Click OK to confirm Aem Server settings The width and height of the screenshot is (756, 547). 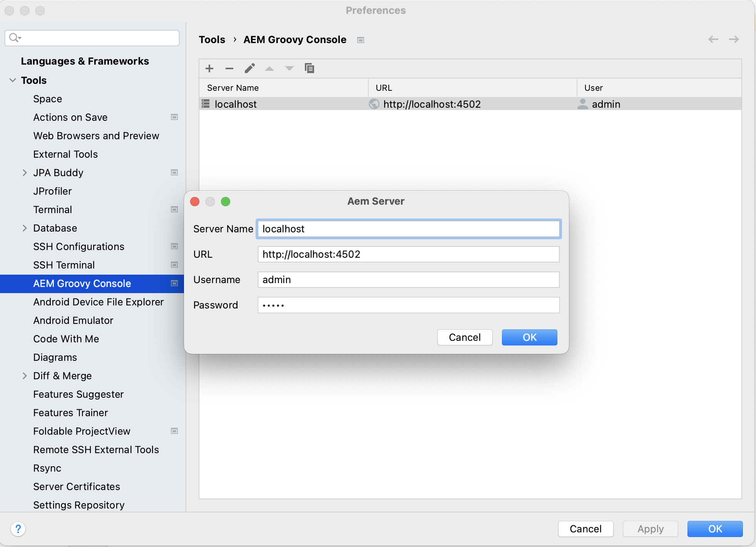point(528,337)
